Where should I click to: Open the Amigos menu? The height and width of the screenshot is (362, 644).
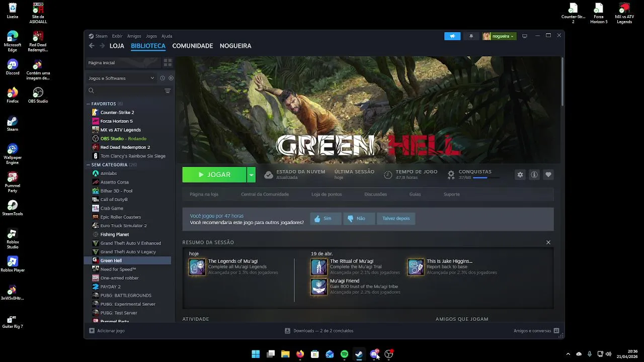134,36
